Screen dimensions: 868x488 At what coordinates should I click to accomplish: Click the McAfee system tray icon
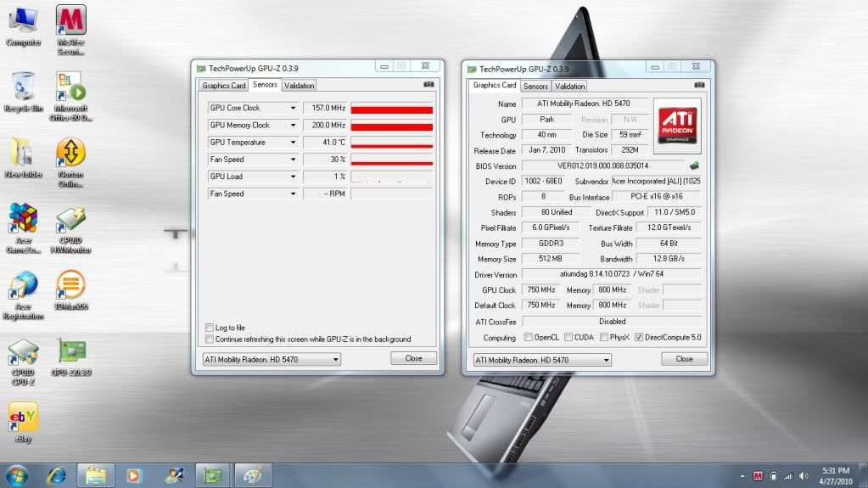click(x=758, y=476)
